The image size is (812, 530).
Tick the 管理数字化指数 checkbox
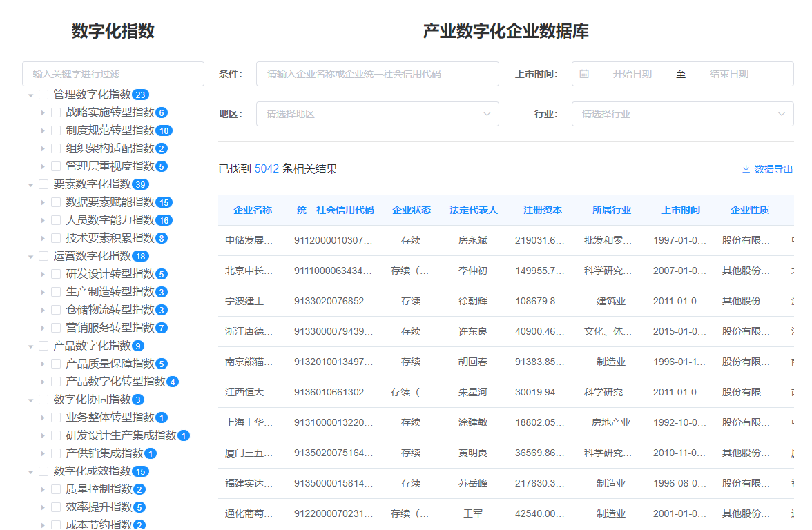point(43,95)
